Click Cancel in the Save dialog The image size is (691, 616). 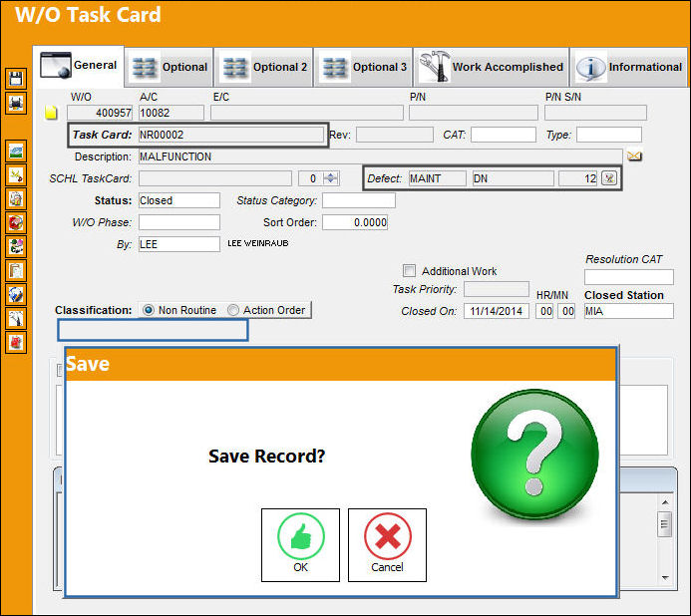tap(387, 545)
